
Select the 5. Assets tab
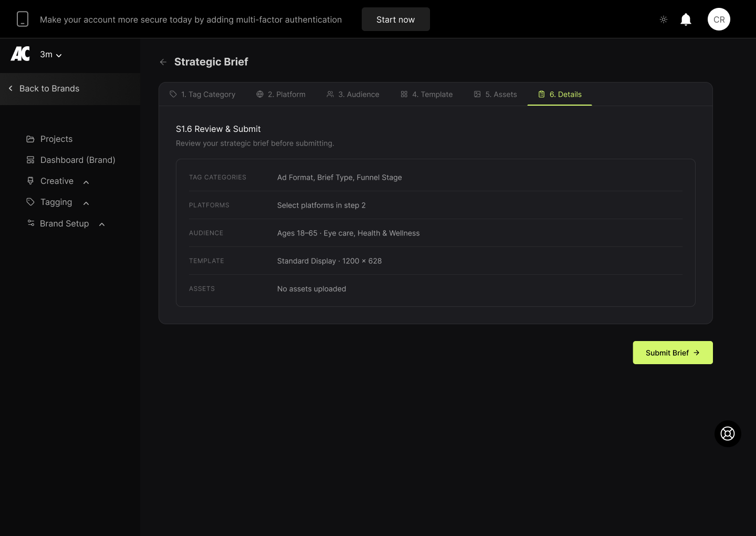coord(495,95)
